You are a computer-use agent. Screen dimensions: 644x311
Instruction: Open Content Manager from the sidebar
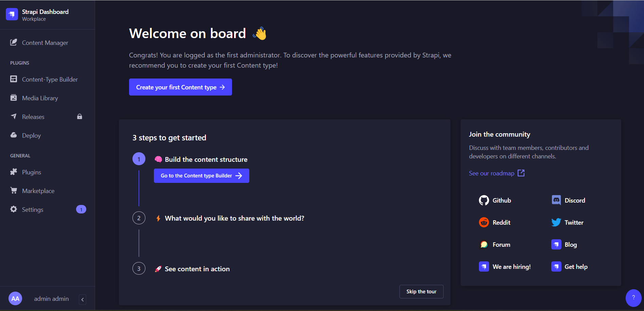pos(45,43)
